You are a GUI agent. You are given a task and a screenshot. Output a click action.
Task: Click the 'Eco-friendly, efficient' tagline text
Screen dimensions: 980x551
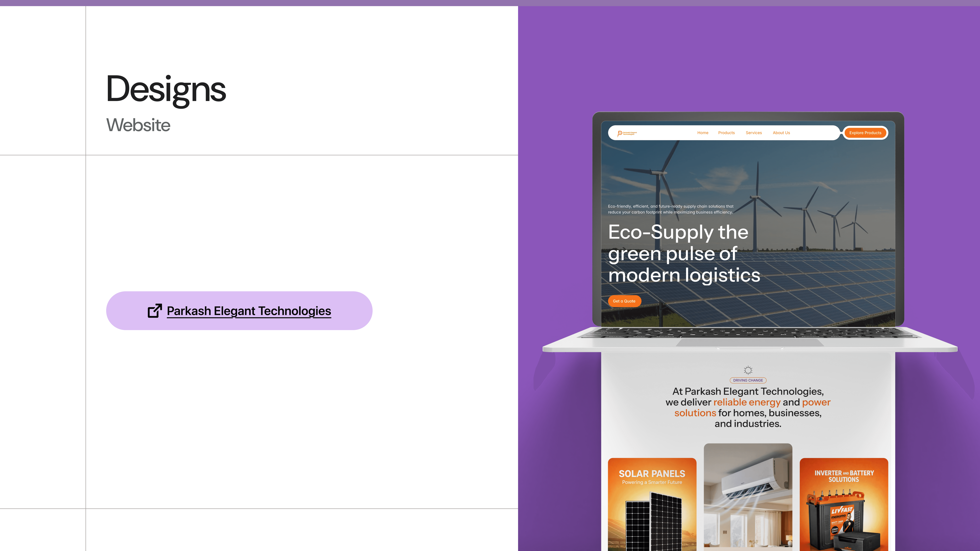point(671,209)
